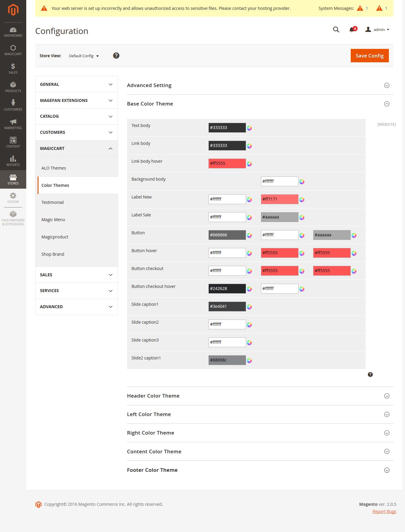
Task: Expand the Footer Color Theme section
Action: (x=387, y=470)
